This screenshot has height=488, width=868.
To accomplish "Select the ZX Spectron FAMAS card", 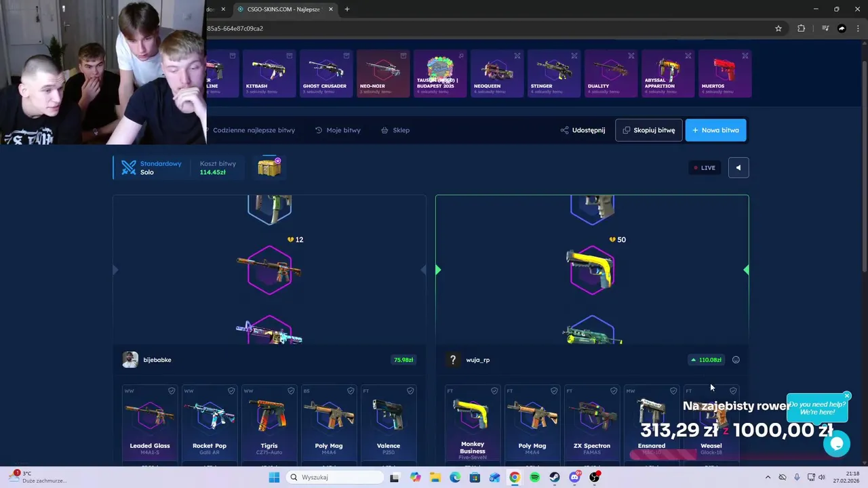I will coord(592,424).
